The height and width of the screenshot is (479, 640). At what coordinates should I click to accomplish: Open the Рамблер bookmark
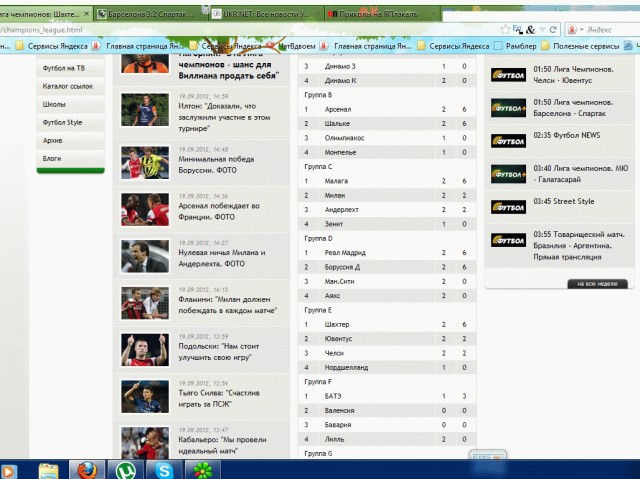pos(516,46)
